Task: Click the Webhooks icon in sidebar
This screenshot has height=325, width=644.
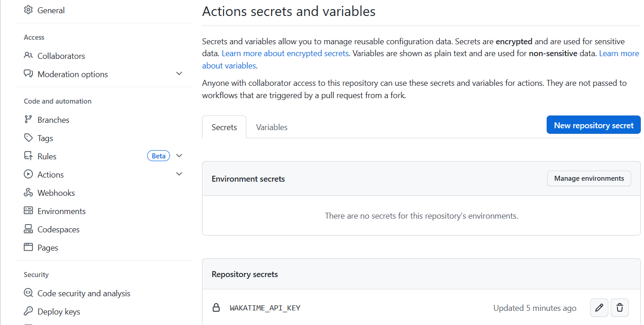Action: tap(28, 193)
